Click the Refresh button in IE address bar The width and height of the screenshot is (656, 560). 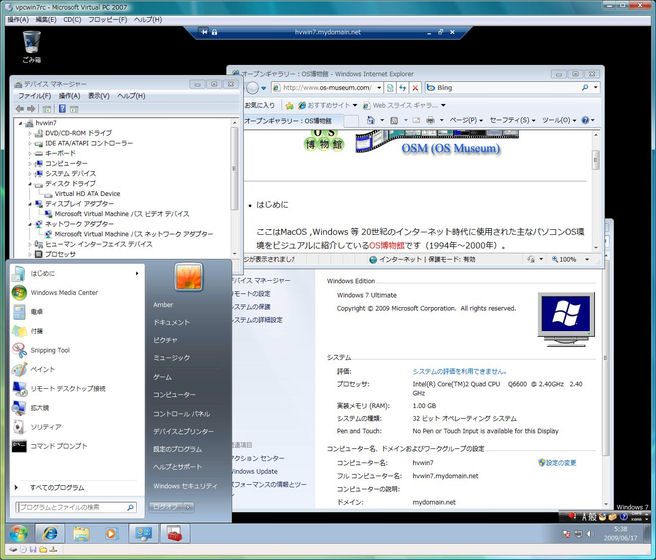(x=402, y=88)
